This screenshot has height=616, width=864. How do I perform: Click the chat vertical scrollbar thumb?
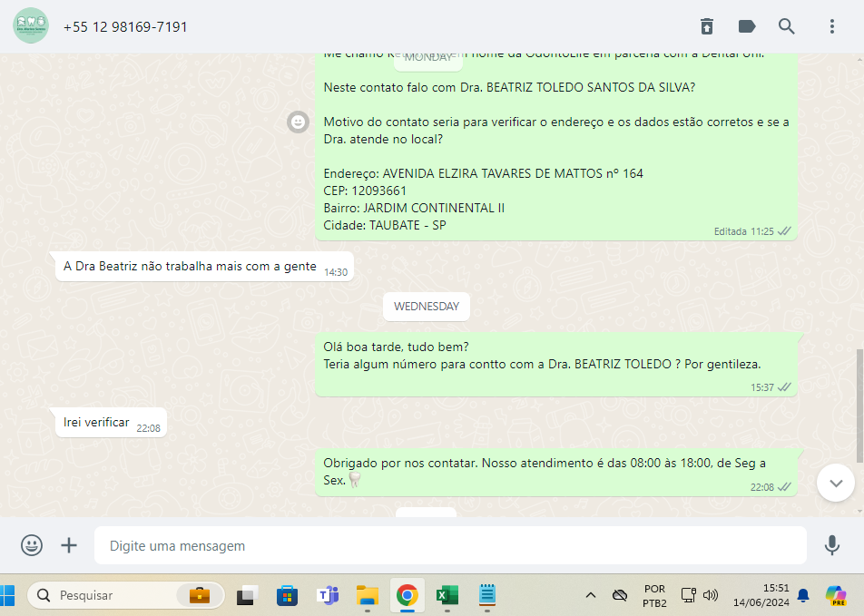[x=859, y=406]
